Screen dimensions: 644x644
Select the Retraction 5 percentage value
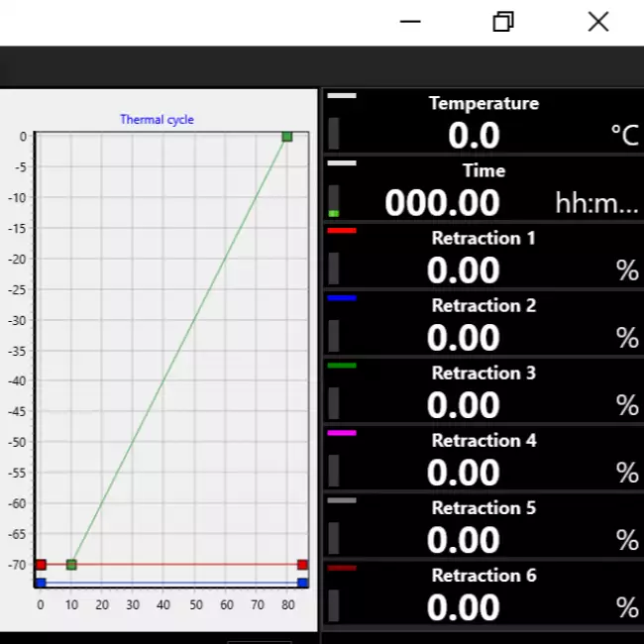(x=463, y=540)
